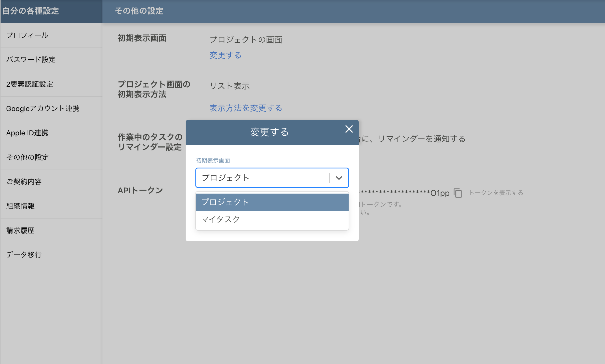
Task: Open 2要素認証設定 from the sidebar
Action: click(29, 84)
